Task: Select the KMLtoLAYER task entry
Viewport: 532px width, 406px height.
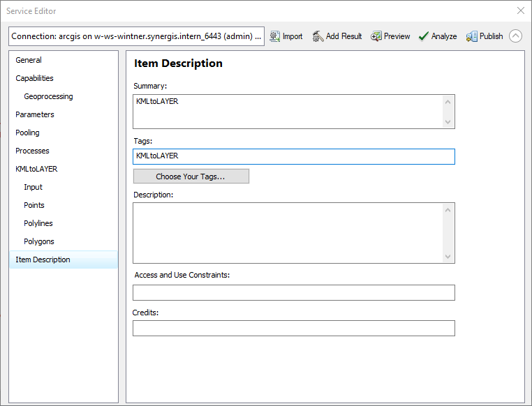Action: tap(36, 169)
